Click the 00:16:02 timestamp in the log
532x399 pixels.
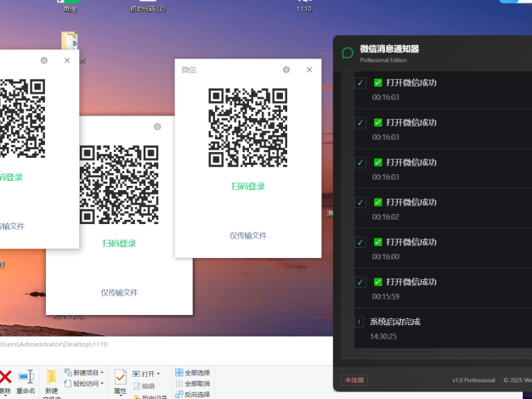click(386, 217)
